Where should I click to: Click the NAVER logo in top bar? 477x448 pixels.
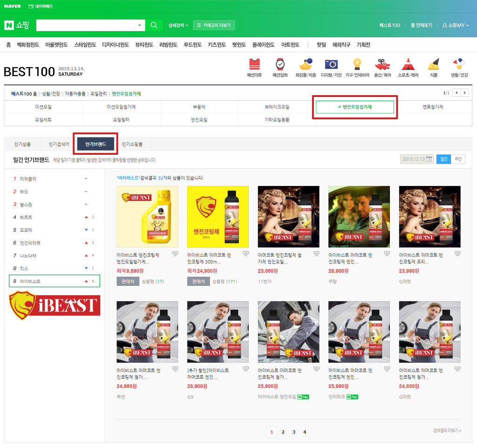click(x=13, y=7)
